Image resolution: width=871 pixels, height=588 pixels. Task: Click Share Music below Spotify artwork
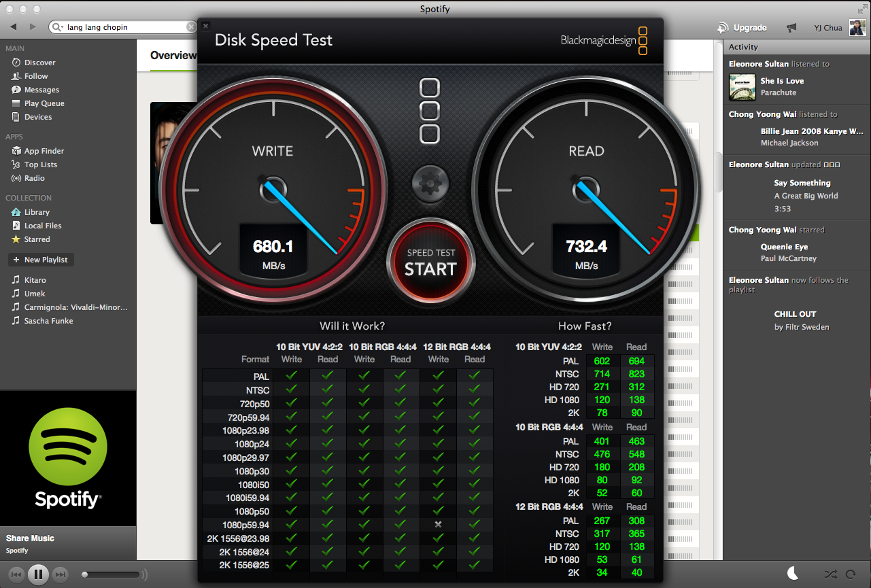coord(30,538)
